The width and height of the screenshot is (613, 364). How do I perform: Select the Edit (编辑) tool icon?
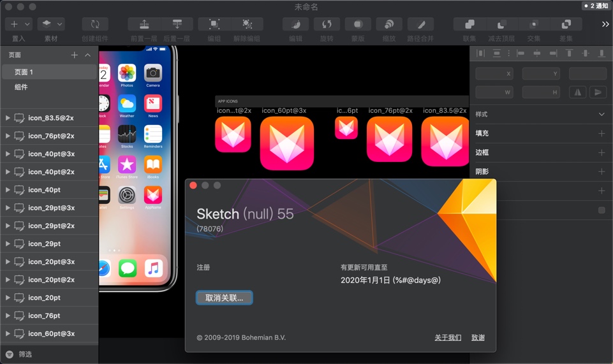pyautogui.click(x=296, y=24)
